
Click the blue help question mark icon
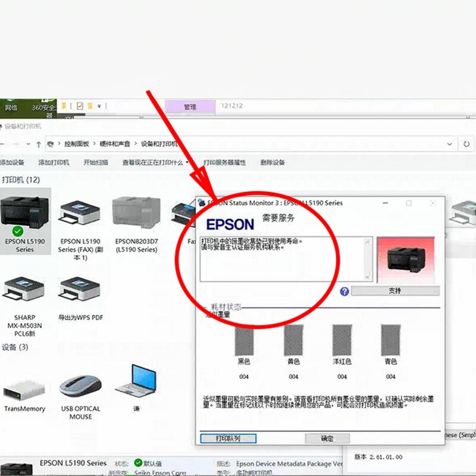(345, 292)
